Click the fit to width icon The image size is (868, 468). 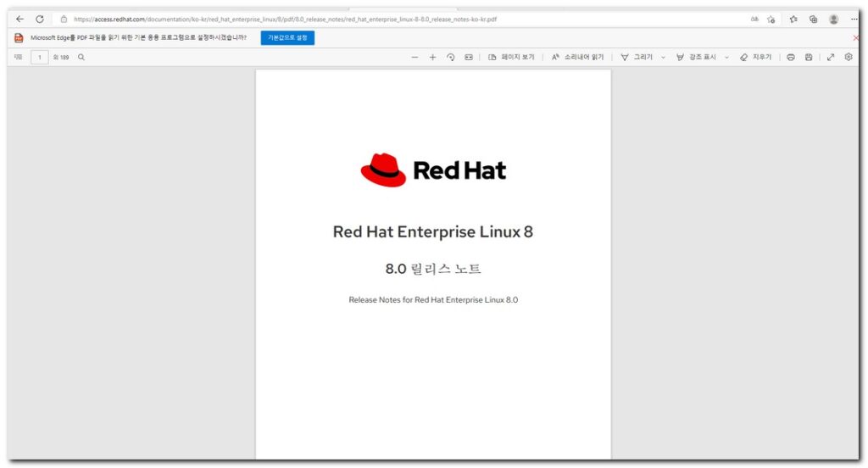(x=469, y=57)
